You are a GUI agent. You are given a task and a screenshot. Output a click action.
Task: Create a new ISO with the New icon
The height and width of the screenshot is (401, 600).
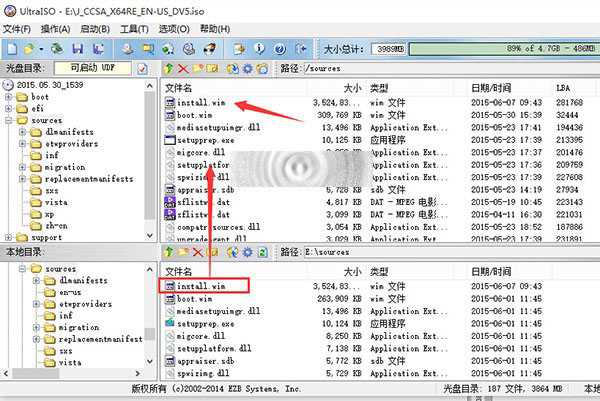(12, 49)
